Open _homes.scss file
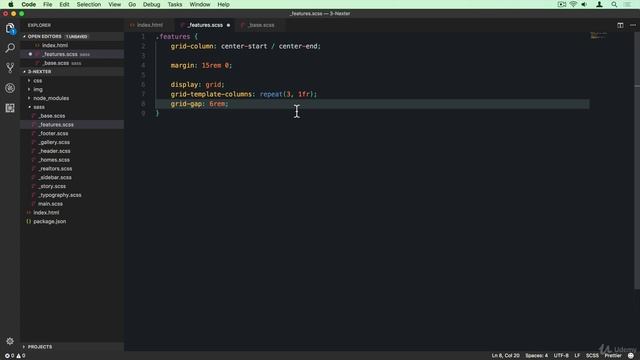The image size is (640, 360). pos(54,160)
